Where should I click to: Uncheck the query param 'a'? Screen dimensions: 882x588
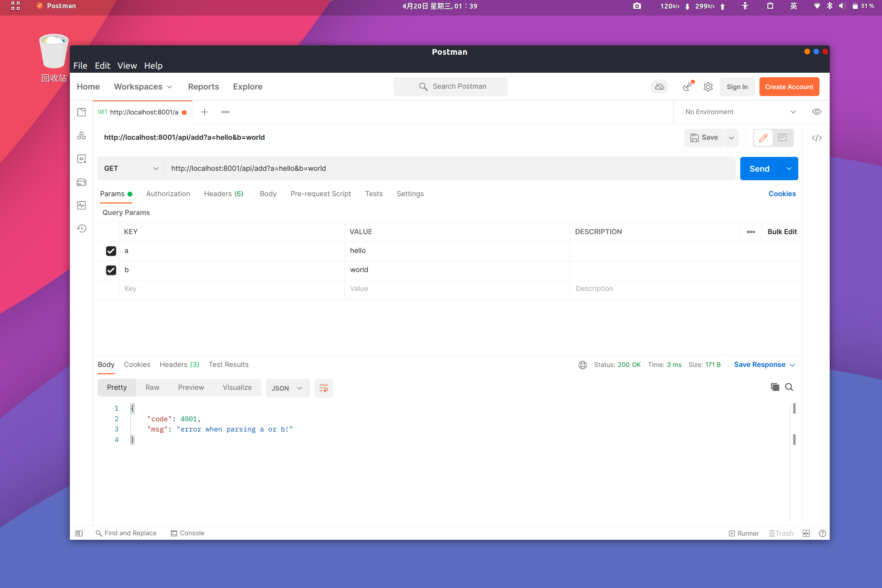tap(111, 251)
